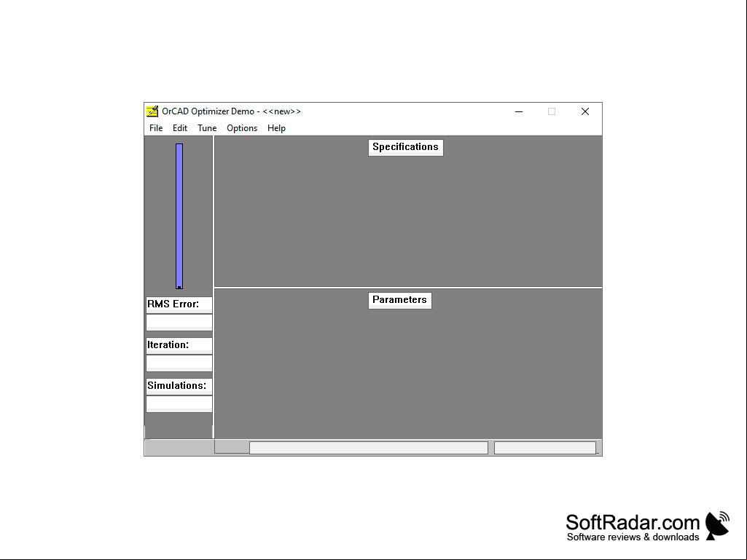Click the Simulations value field
Screen dimensions: 747x560
click(x=179, y=404)
